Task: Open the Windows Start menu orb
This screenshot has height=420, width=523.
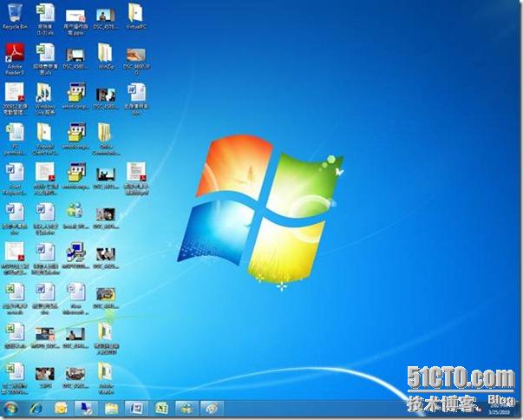Action: 10,409
